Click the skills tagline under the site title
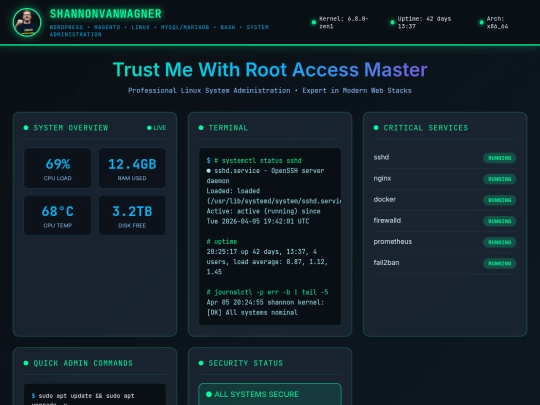Viewport: 540px width, 405px height. point(159,31)
